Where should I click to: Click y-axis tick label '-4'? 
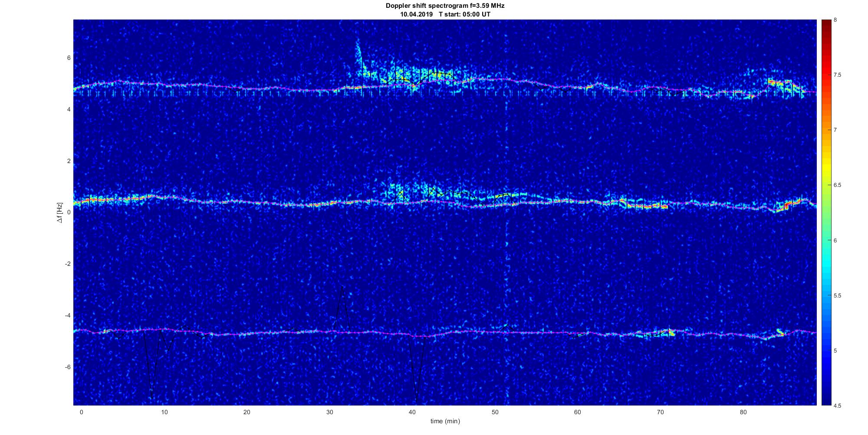click(x=68, y=316)
